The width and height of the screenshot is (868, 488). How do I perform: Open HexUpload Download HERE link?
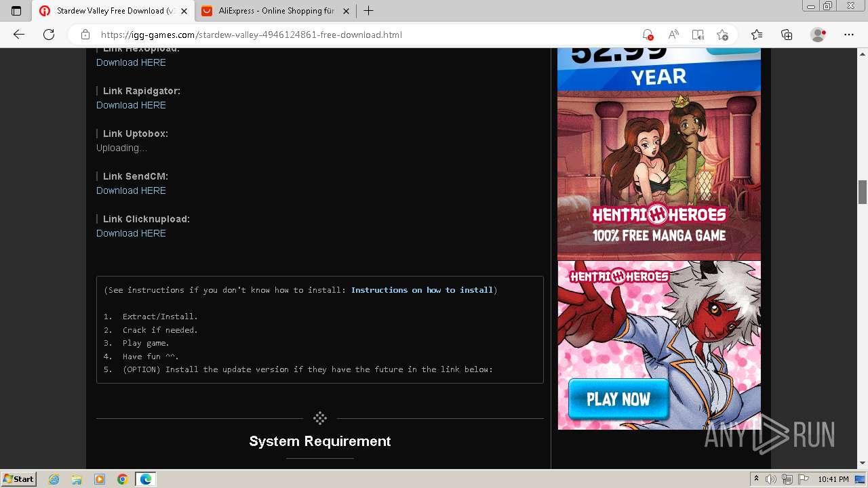[x=131, y=62]
